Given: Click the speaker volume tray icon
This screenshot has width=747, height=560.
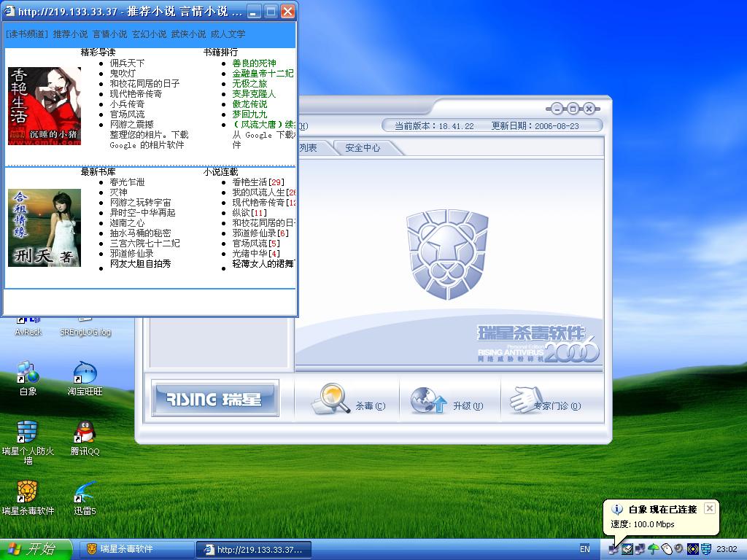Looking at the screenshot, I should 678,549.
